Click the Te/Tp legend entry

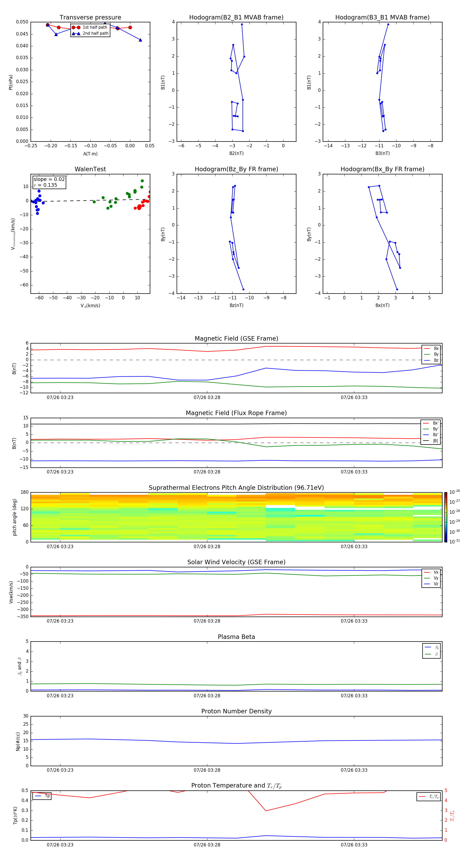429,796
